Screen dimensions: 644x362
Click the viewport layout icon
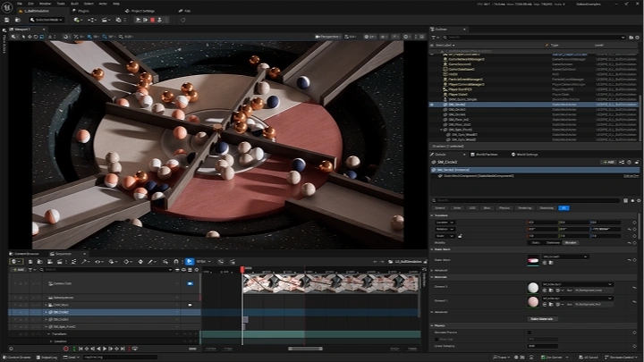pos(422,37)
